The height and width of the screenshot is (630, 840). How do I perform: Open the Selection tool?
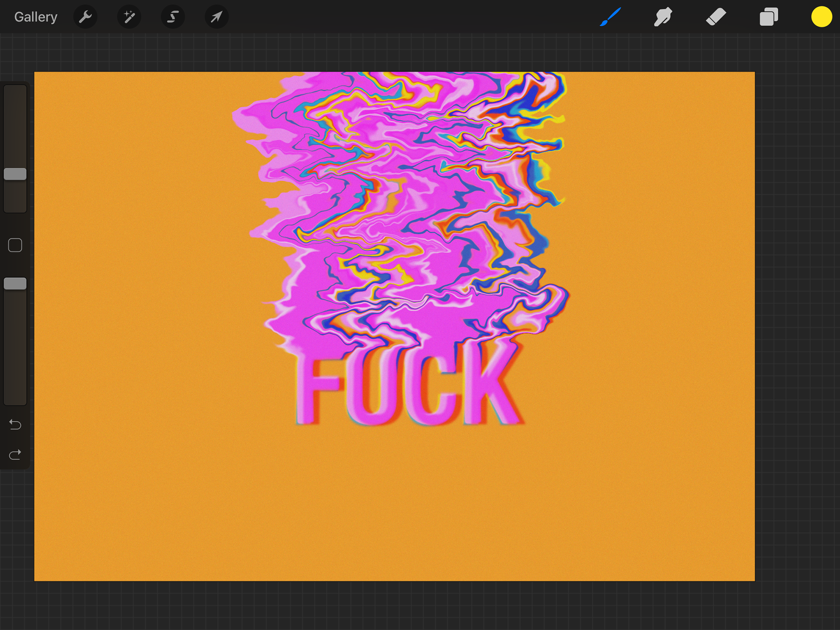[173, 17]
